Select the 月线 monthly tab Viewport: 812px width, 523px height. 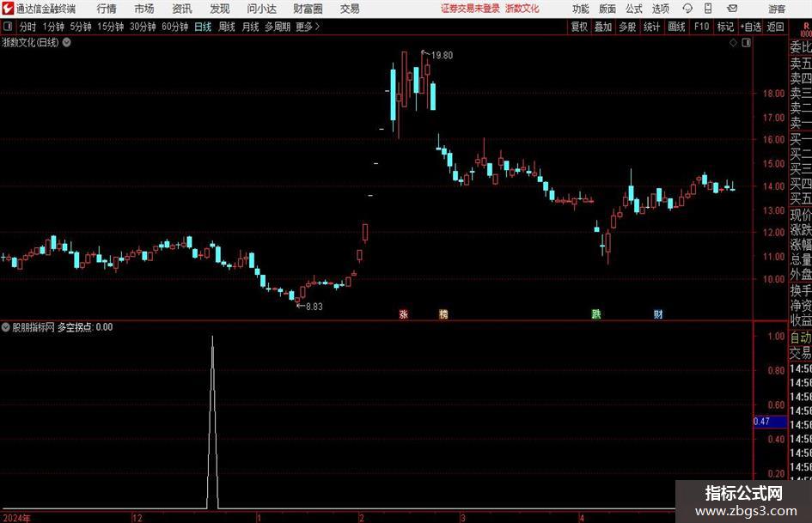(251, 27)
